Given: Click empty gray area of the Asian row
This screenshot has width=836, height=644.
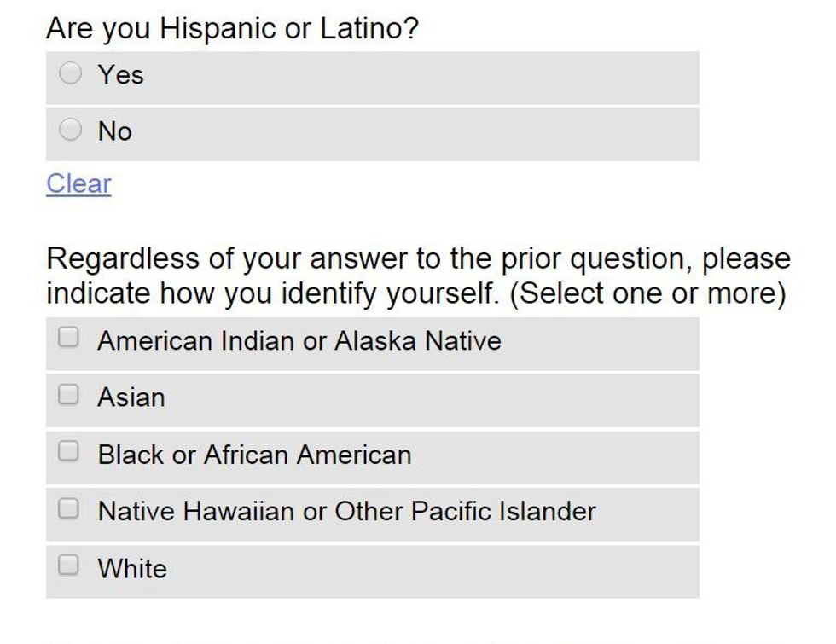Looking at the screenshot, I should coord(469,399).
